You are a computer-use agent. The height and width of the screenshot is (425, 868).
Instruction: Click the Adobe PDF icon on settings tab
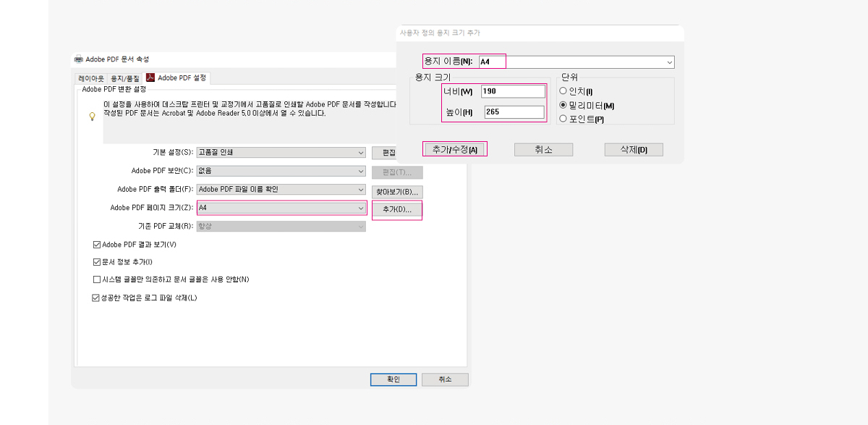(150, 77)
